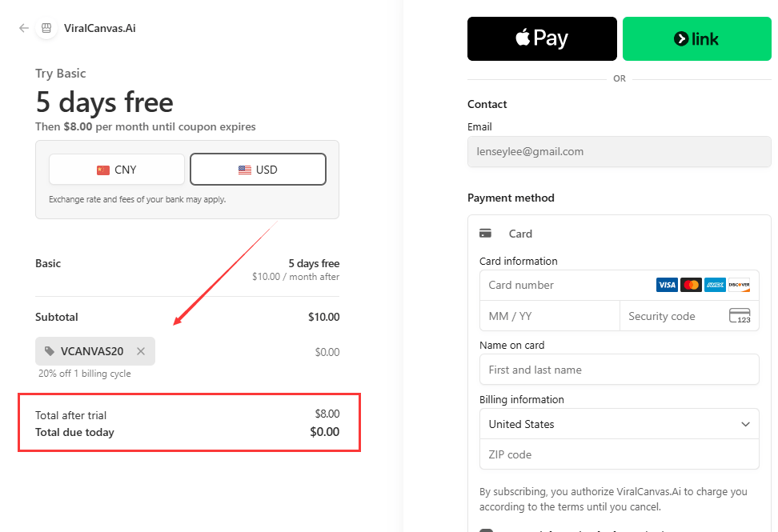This screenshot has height=532, width=778.
Task: Tick the partially visible checkbox below the terms
Action: tap(487, 530)
